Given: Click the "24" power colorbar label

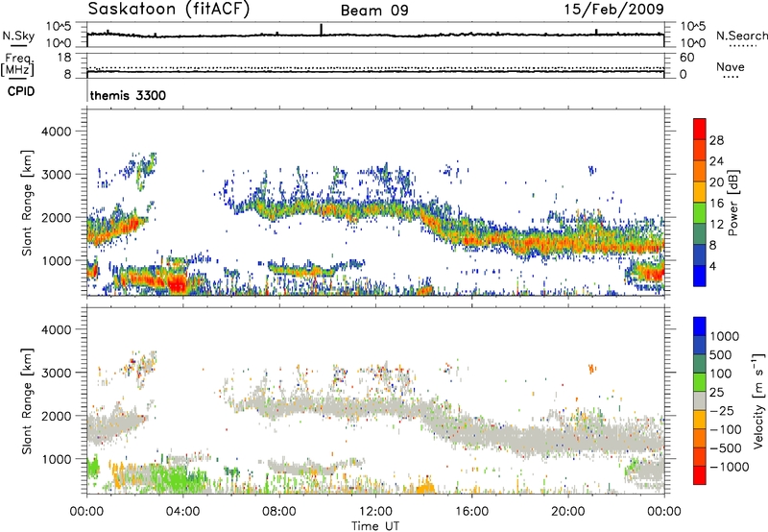Looking at the screenshot, I should coord(716,161).
